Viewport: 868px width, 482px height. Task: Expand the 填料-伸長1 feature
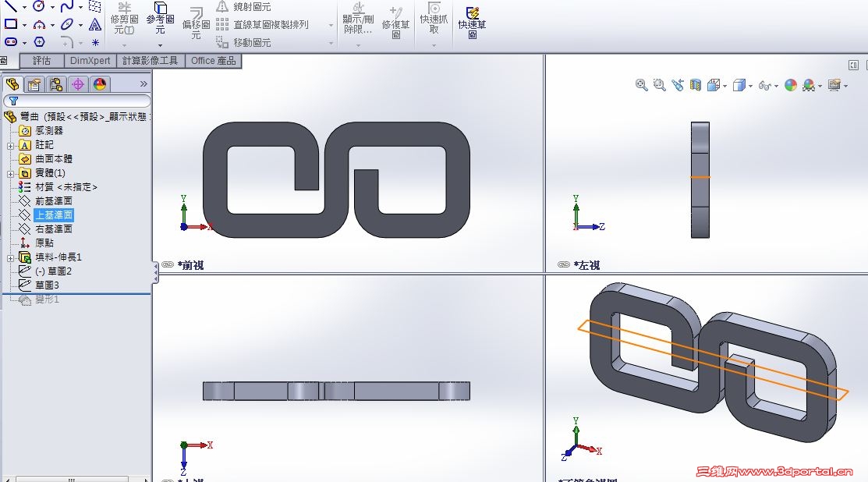10,258
